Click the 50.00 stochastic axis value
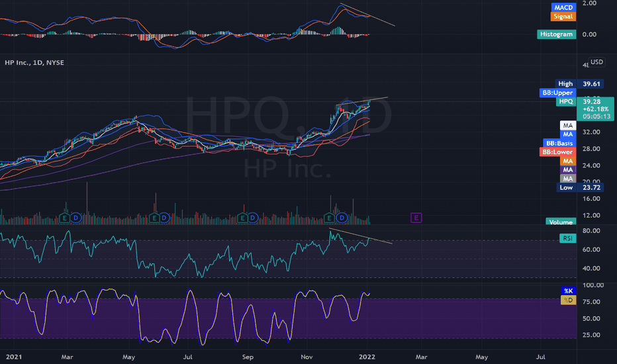Viewport: 617px width, 364px height. 591,319
